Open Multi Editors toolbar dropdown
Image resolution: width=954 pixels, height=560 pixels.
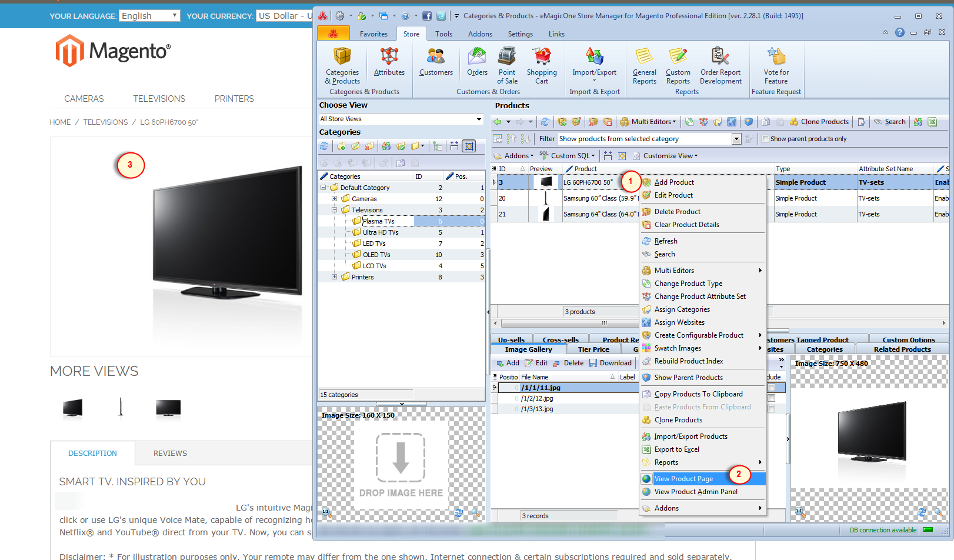pyautogui.click(x=648, y=122)
